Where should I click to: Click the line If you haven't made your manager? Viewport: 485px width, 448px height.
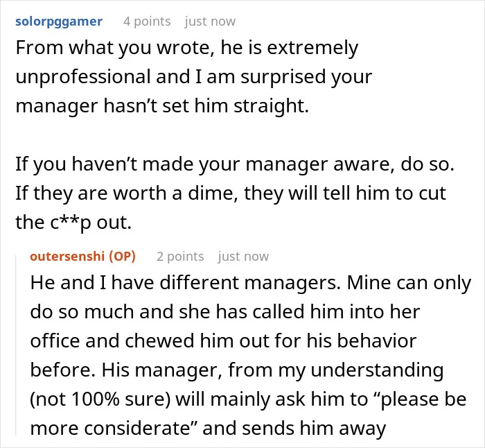pos(235,164)
